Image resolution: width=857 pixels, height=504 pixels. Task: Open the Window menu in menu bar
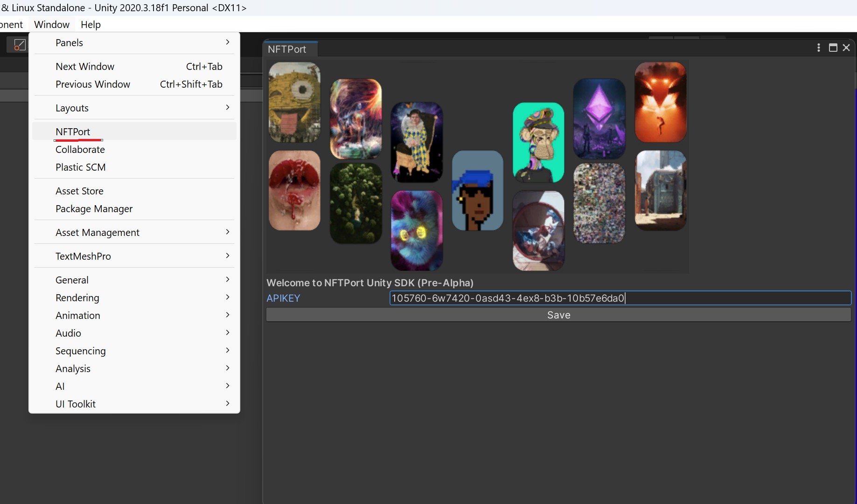coord(52,24)
